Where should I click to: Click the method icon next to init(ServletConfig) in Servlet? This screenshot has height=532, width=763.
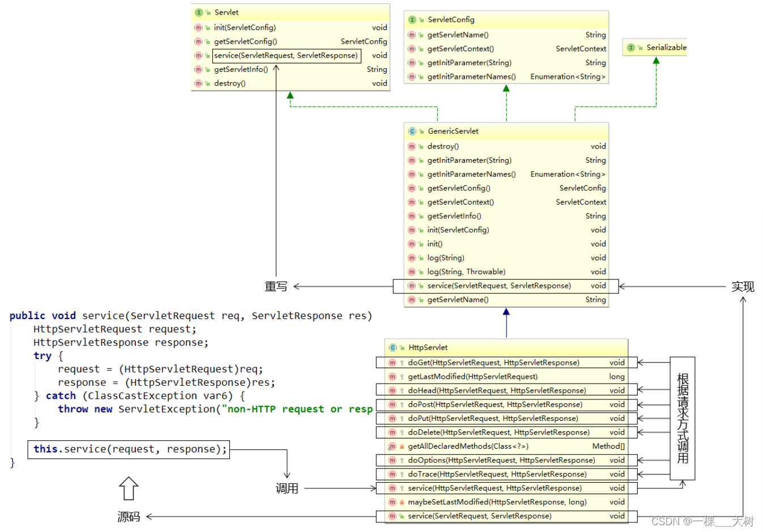tap(198, 27)
